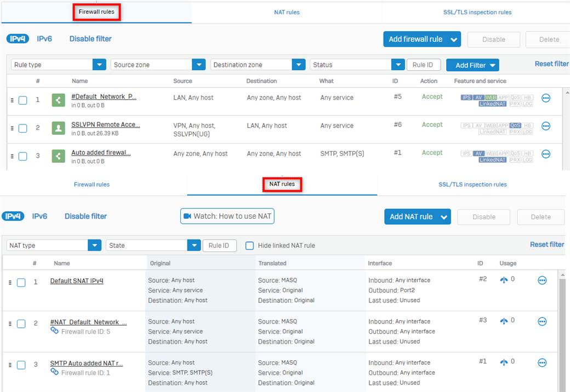Open State filter dropdown
Screen dimensions: 570x392
153,246
